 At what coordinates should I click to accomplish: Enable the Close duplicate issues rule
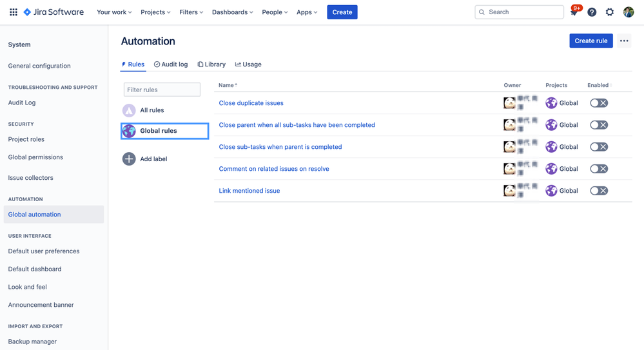[x=599, y=102]
